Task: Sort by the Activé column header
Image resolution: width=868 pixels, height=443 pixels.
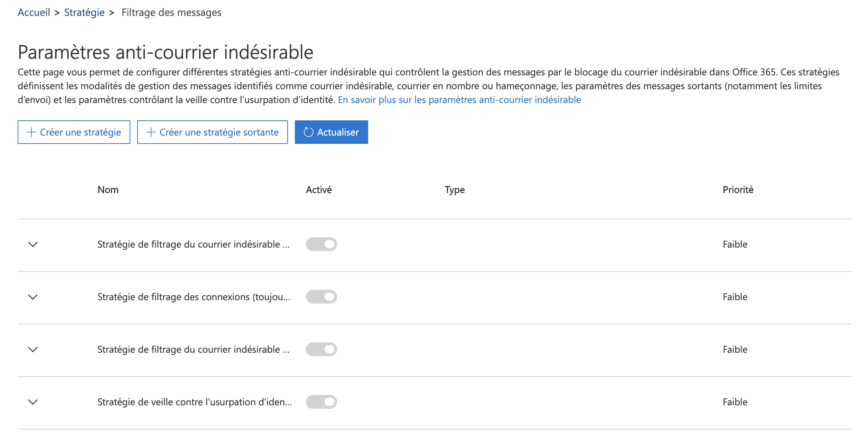Action: [319, 190]
